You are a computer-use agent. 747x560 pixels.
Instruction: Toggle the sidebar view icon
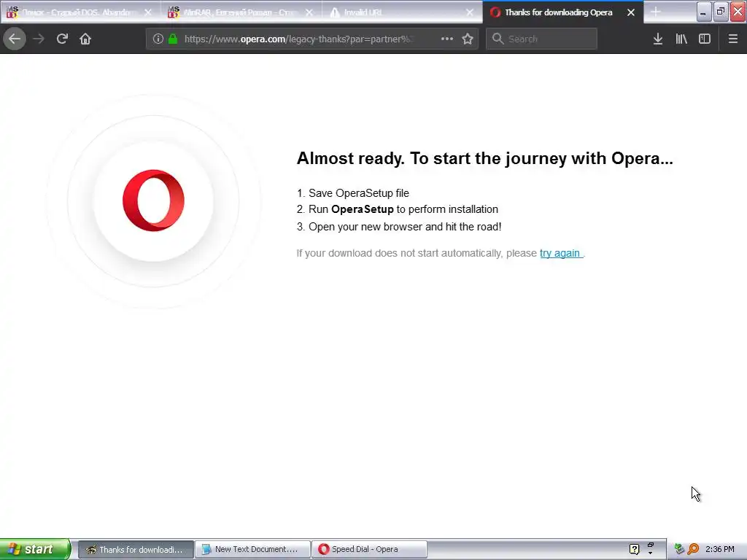705,39
